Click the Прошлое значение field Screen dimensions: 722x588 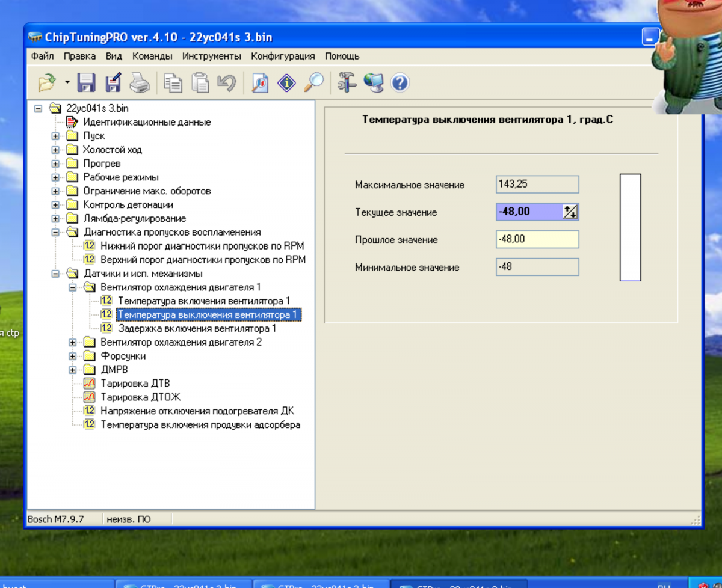pos(537,239)
